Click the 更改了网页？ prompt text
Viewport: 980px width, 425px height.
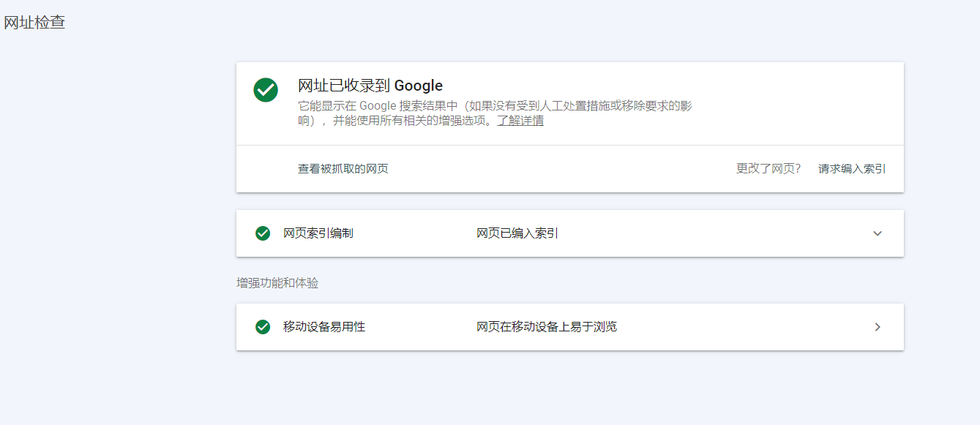pos(768,168)
